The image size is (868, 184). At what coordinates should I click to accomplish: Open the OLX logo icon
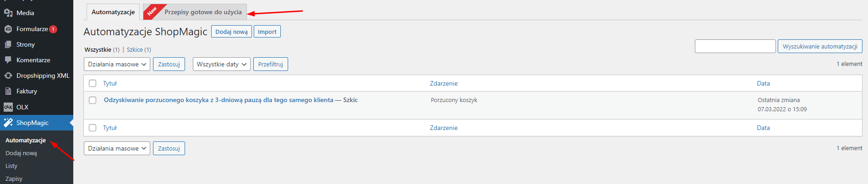point(8,107)
